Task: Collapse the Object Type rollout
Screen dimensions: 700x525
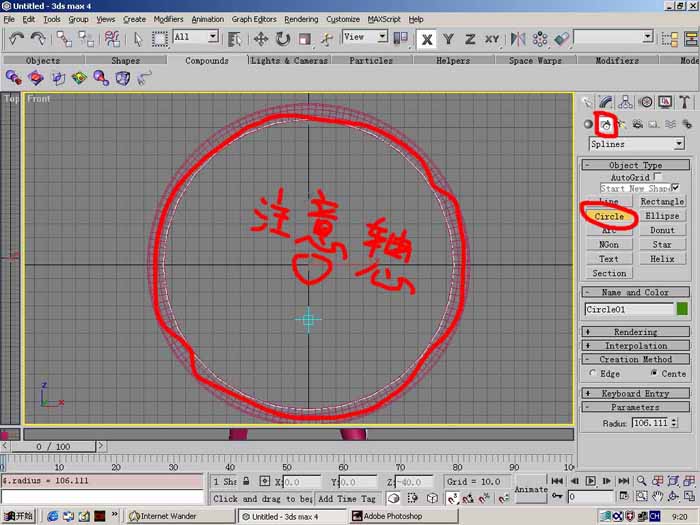Action: tap(636, 165)
